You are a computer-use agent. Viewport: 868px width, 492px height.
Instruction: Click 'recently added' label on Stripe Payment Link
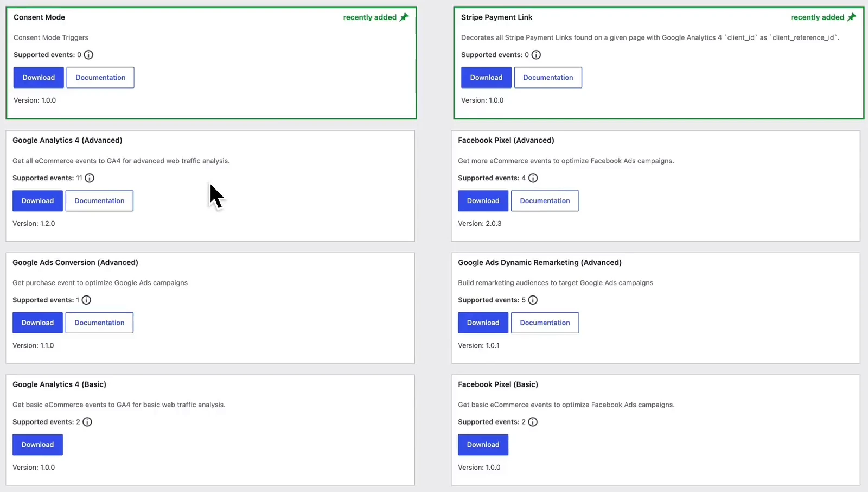(x=817, y=17)
